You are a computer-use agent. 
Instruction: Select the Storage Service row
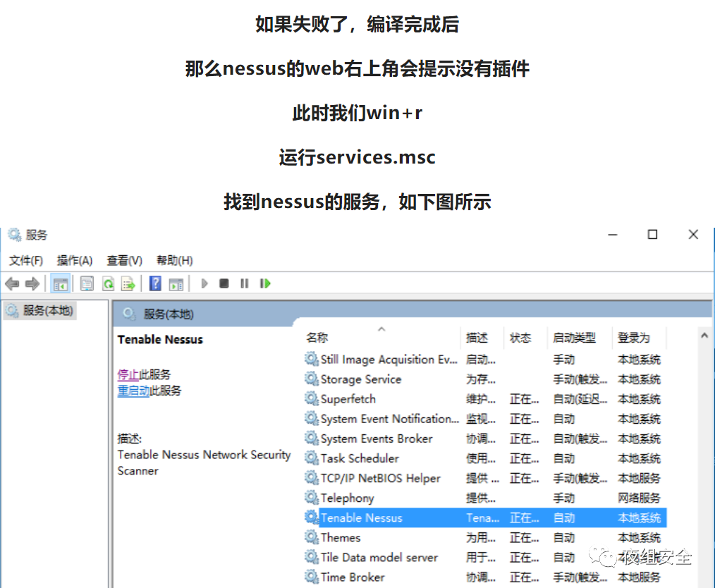484,379
